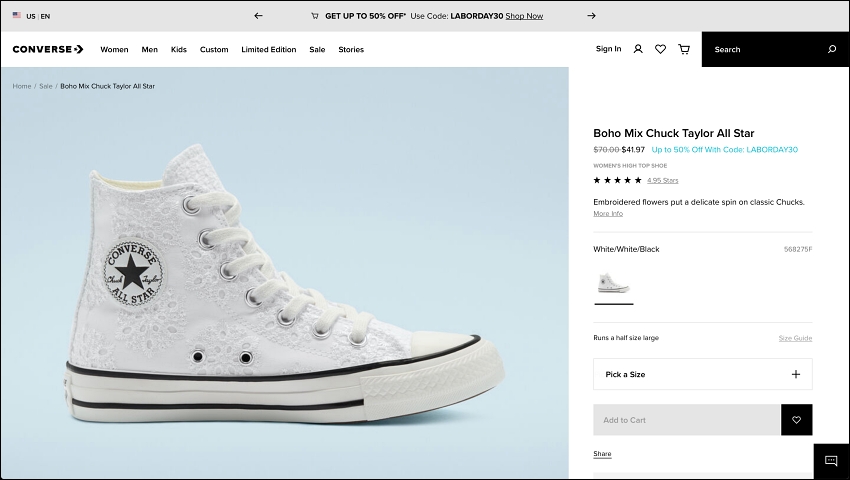Open the Kids menu
This screenshot has height=480, width=850.
click(179, 49)
